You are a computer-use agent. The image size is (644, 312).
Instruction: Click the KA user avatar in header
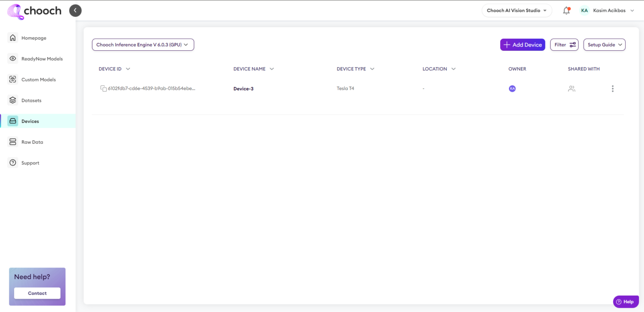(584, 10)
